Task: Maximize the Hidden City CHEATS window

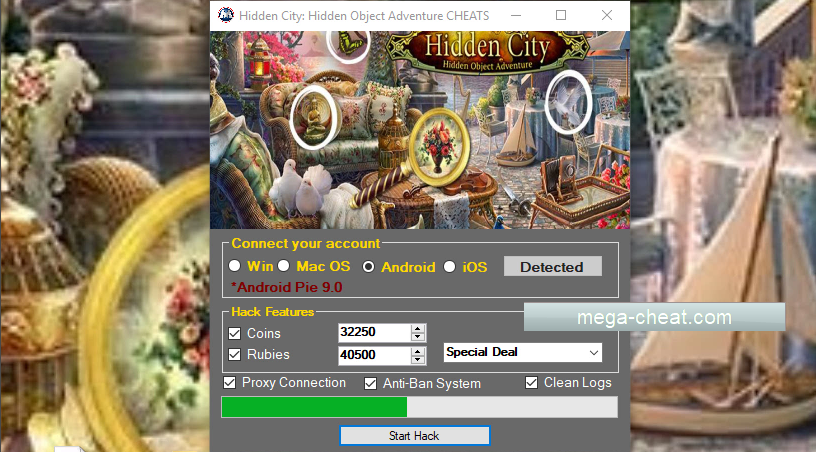Action: 561,16
